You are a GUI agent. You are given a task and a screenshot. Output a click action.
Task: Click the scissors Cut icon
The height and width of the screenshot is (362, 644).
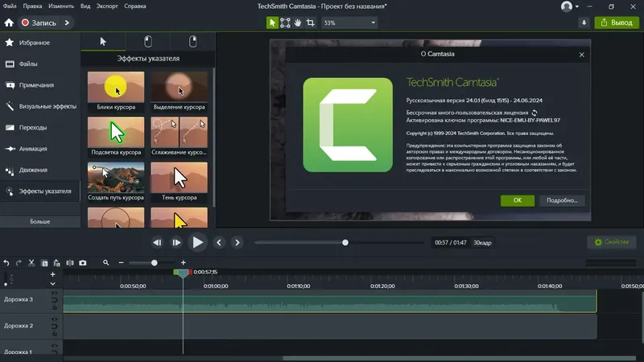[31, 263]
